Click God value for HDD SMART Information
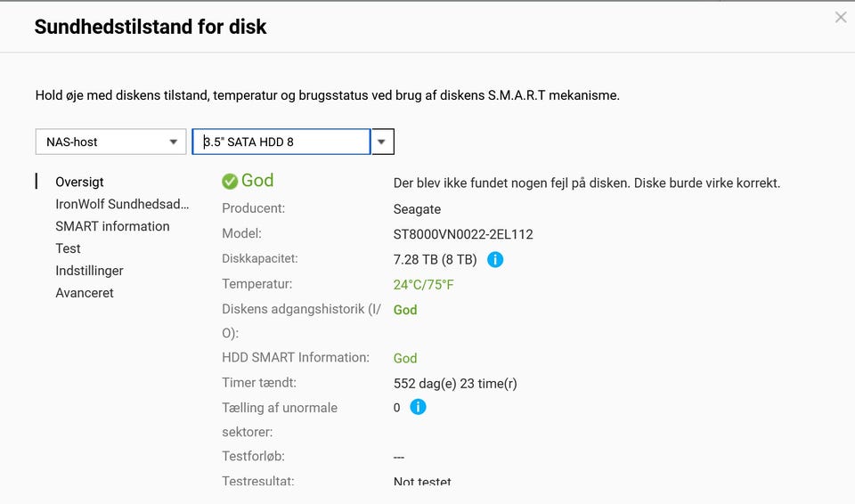The height and width of the screenshot is (504, 855). 405,358
